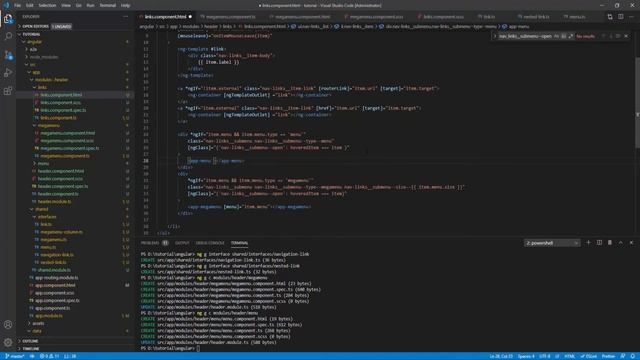The width and height of the screenshot is (640, 360).
Task: Open the Source Control view
Action: 8,55
